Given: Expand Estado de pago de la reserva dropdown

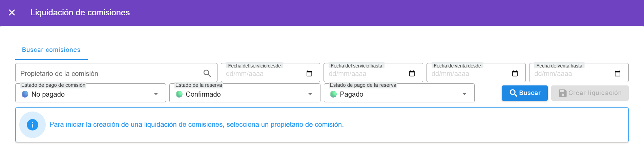Looking at the screenshot, I should (x=464, y=94).
